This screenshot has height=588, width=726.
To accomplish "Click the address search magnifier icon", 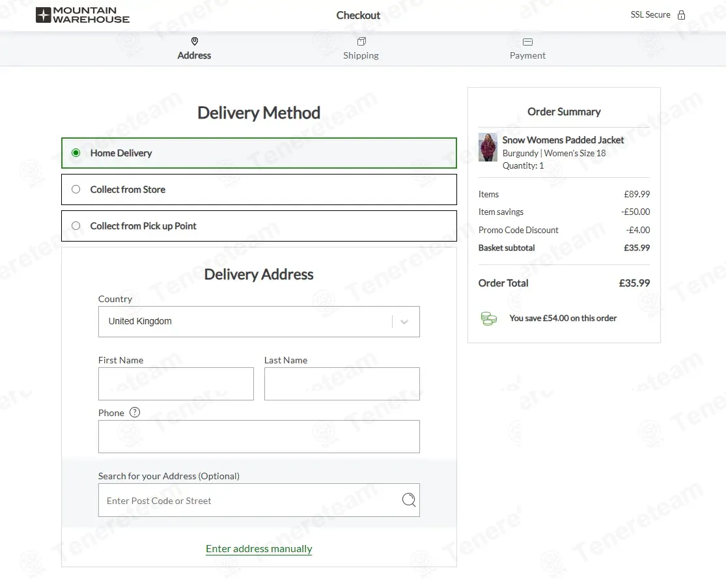I will [408, 500].
